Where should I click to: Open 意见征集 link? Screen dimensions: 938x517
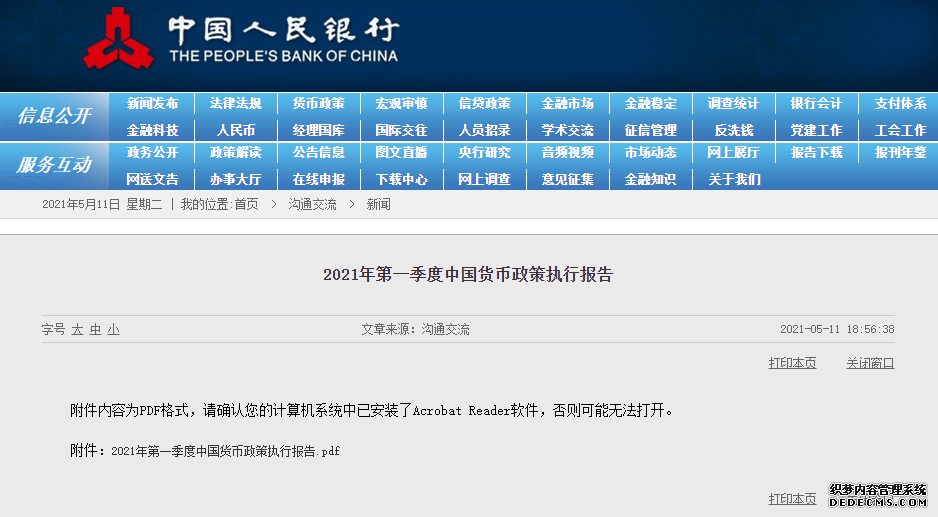coord(568,179)
